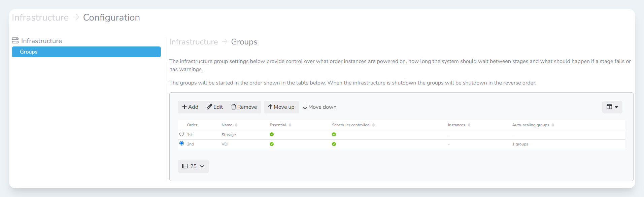Move selected group down
Image resolution: width=644 pixels, height=197 pixels.
319,107
